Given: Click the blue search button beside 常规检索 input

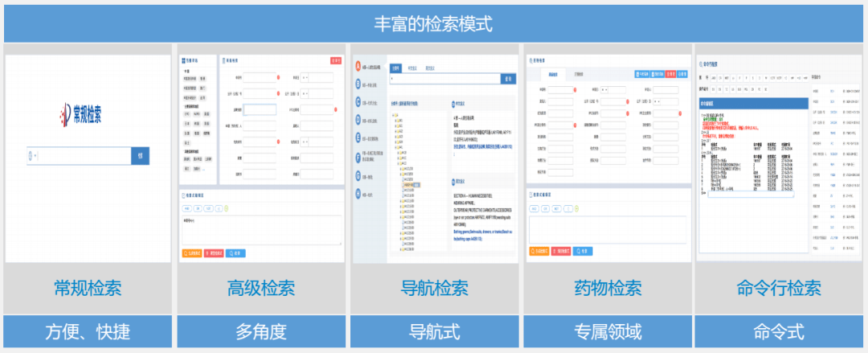Looking at the screenshot, I should [x=140, y=156].
